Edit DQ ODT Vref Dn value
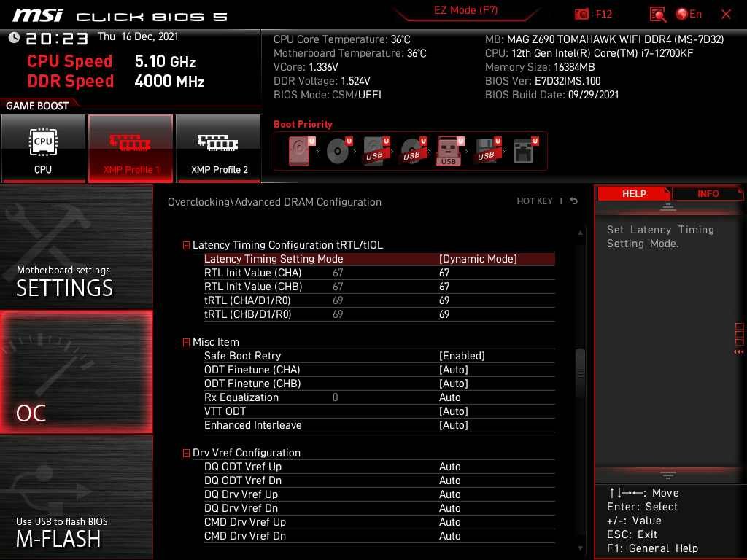 (379, 481)
